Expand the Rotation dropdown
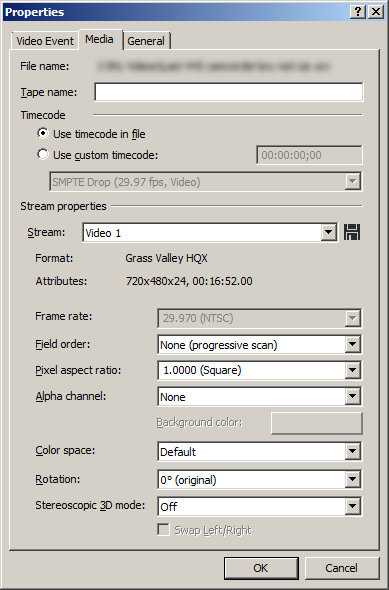Image resolution: width=389 pixels, height=590 pixels. click(260, 480)
